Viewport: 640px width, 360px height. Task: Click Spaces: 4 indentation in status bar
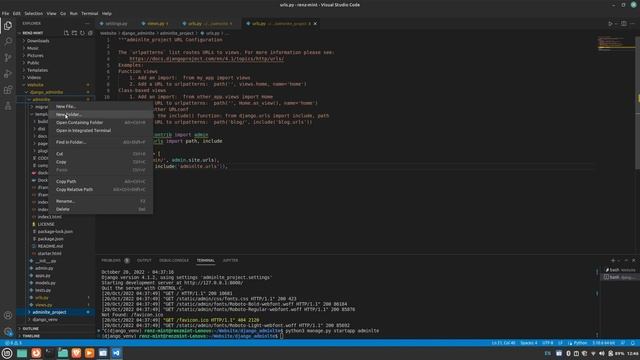(x=529, y=343)
